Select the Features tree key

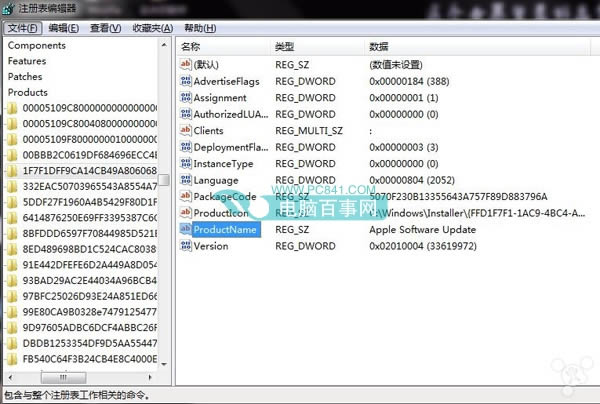(27, 61)
